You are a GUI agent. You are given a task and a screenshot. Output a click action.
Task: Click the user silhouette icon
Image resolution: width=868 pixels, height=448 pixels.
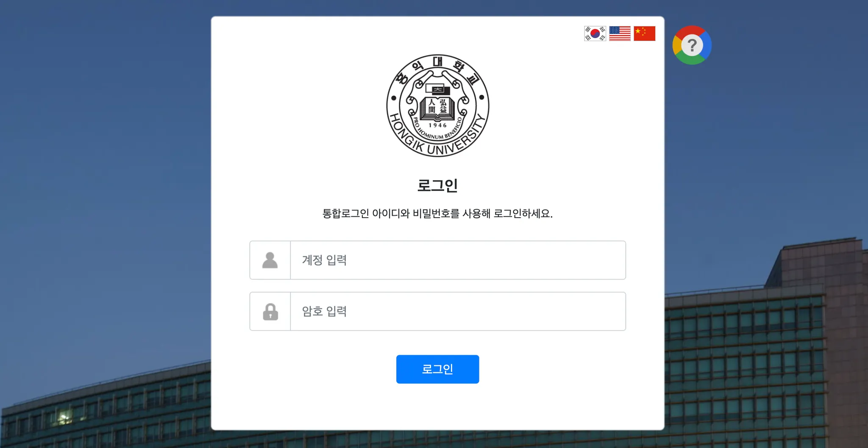tap(270, 260)
